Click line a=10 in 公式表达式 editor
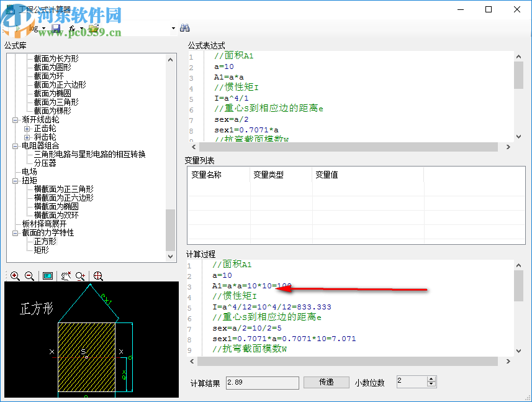The width and height of the screenshot is (532, 402). click(x=224, y=67)
